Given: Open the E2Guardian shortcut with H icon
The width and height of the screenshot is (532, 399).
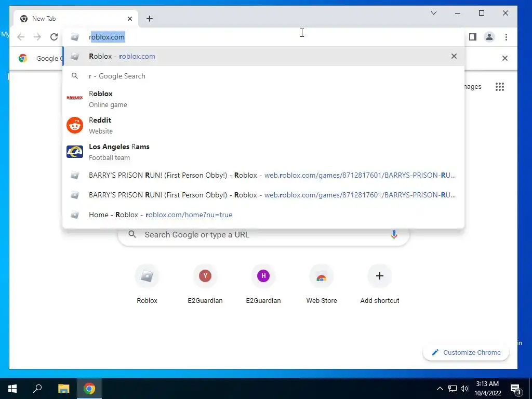Looking at the screenshot, I should tap(263, 285).
